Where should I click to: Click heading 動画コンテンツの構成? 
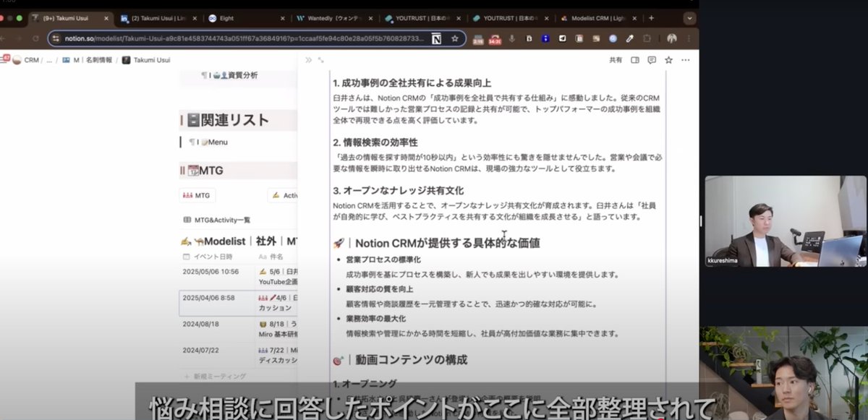coord(400,359)
